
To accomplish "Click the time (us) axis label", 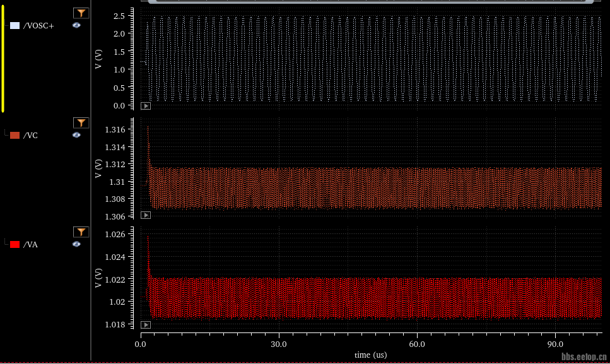I will click(x=370, y=355).
